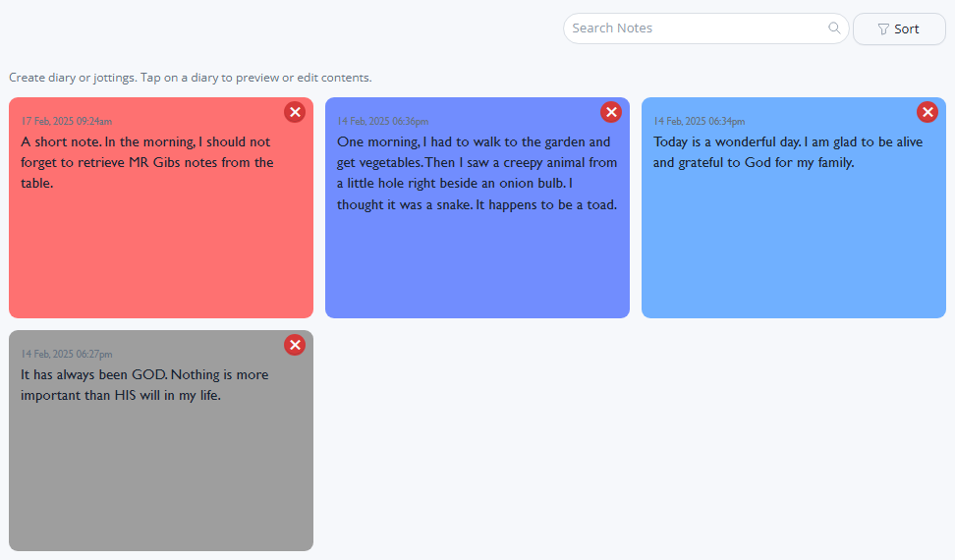Open the note about MR Gibs notes

coord(147,162)
